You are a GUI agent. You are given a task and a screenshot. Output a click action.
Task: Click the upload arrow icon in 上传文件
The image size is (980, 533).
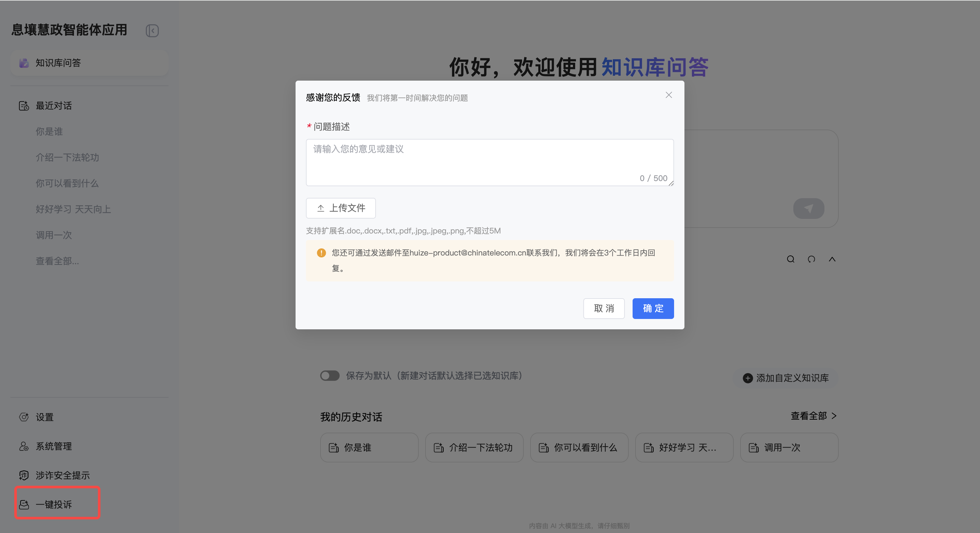(321, 208)
